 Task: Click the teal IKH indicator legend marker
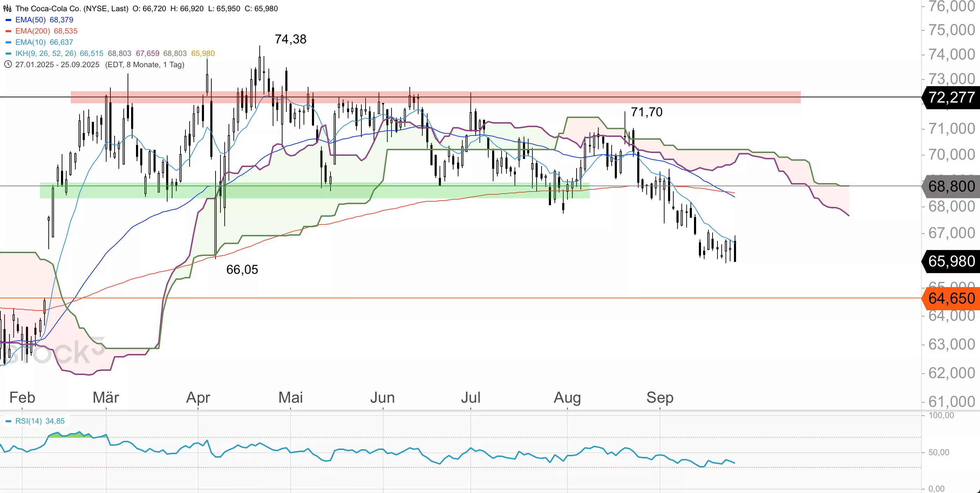pos(8,54)
